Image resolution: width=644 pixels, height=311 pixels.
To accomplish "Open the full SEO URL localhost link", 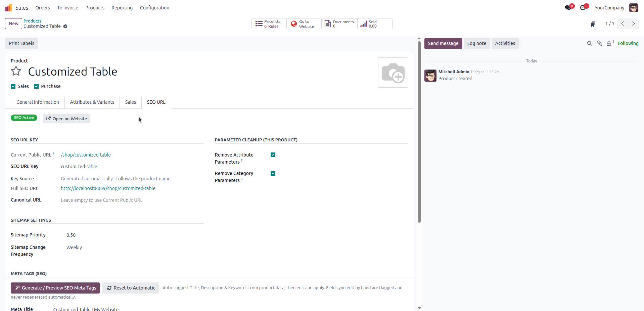I will (x=108, y=188).
